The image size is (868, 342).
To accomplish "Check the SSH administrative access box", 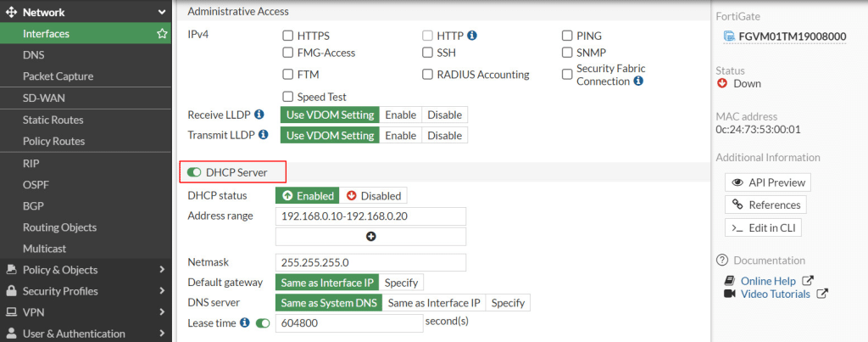I will click(x=427, y=53).
